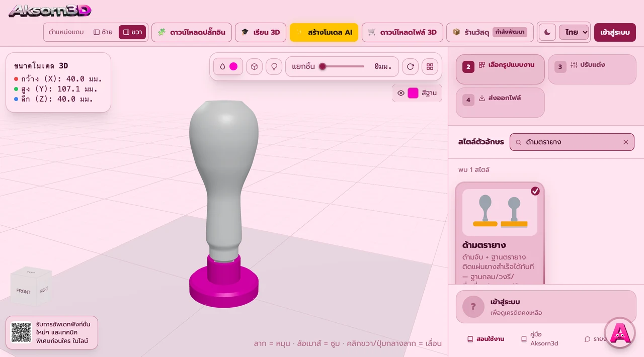Click the QR code image
Image resolution: width=644 pixels, height=357 pixels.
tap(21, 332)
